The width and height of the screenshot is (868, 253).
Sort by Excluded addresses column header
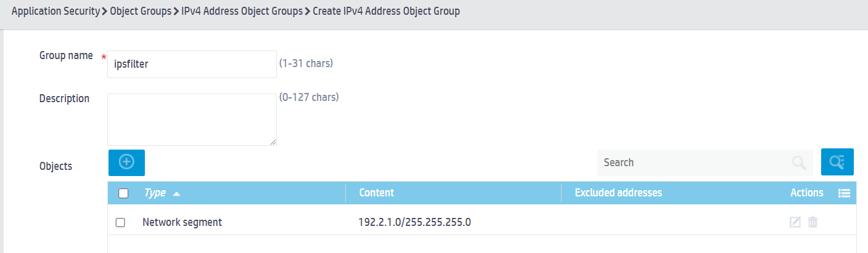(618, 193)
